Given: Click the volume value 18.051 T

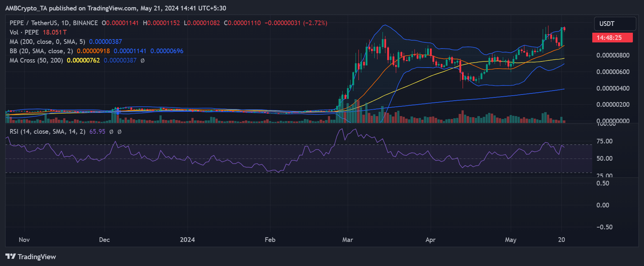Looking at the screenshot, I should point(55,32).
